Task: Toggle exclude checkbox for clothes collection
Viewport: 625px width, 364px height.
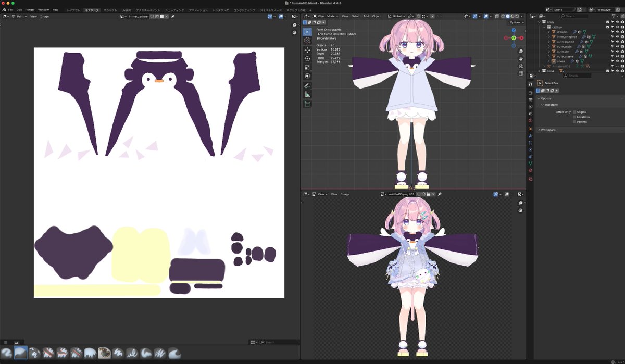Action: pyautogui.click(x=607, y=27)
